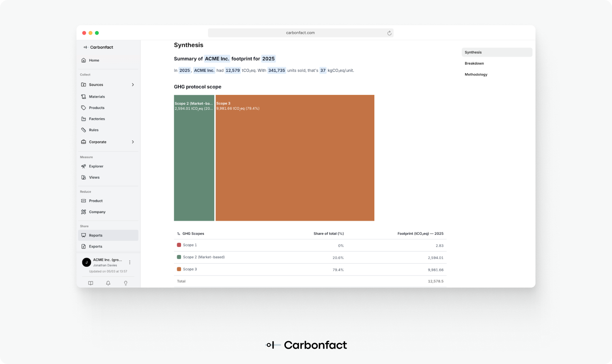Launch the Explorer telescope icon
Screen dimensions: 612x364
click(84, 166)
